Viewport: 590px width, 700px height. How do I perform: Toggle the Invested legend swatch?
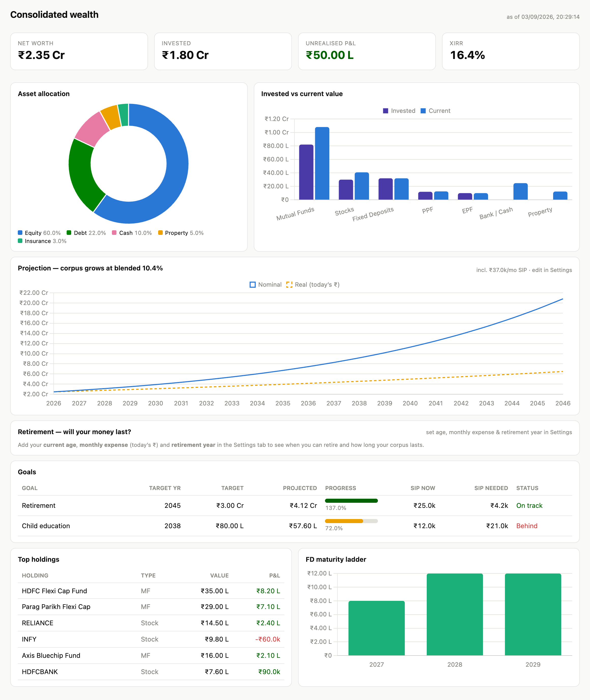tap(385, 111)
